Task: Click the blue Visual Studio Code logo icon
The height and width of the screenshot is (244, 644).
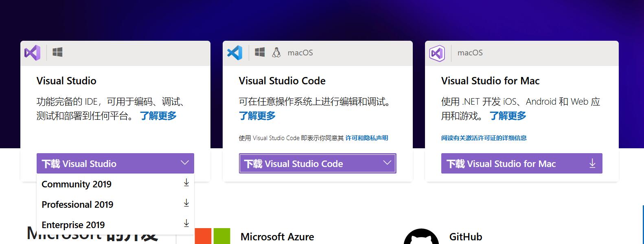Action: tap(234, 53)
